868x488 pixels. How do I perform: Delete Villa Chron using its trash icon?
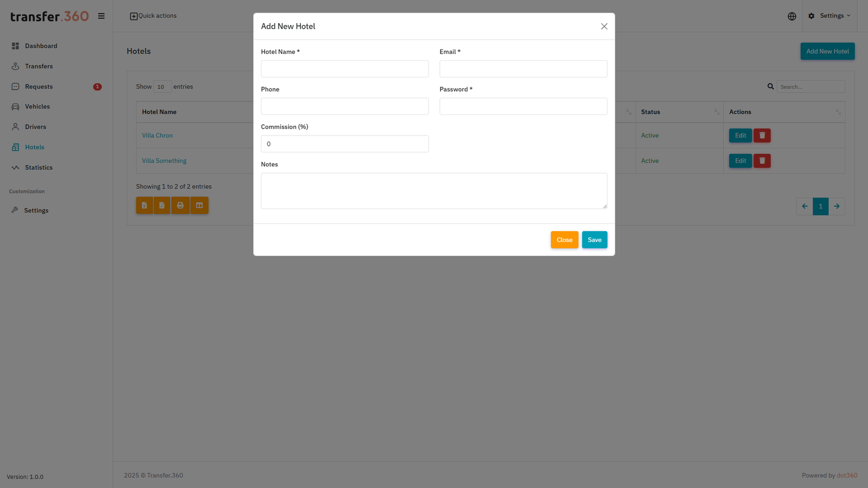(762, 135)
